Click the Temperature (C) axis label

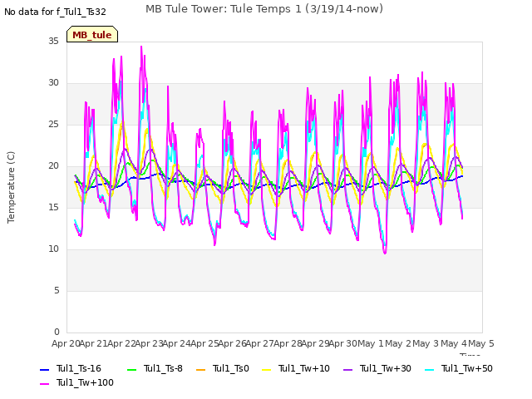11,187
